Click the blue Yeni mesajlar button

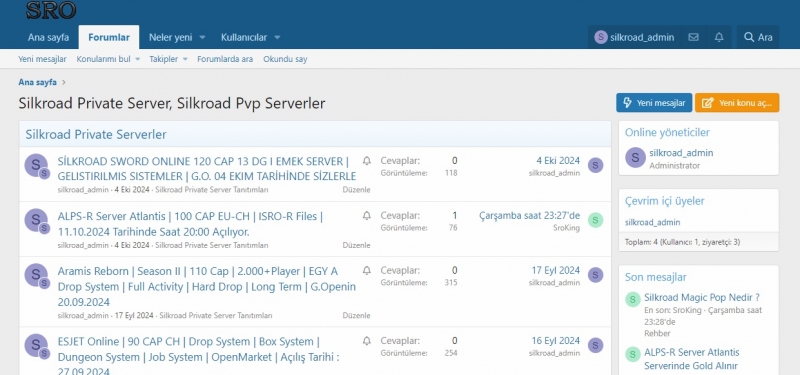654,103
